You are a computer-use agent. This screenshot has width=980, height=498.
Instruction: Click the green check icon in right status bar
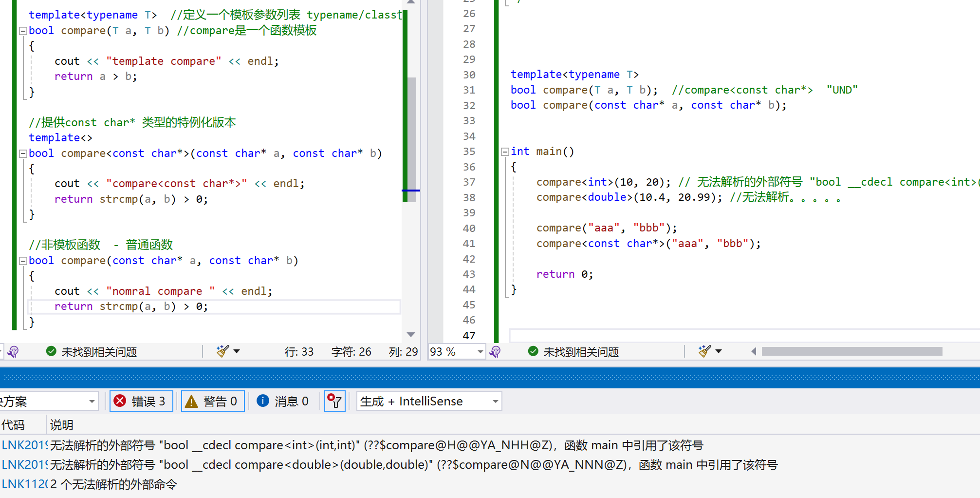click(x=533, y=351)
